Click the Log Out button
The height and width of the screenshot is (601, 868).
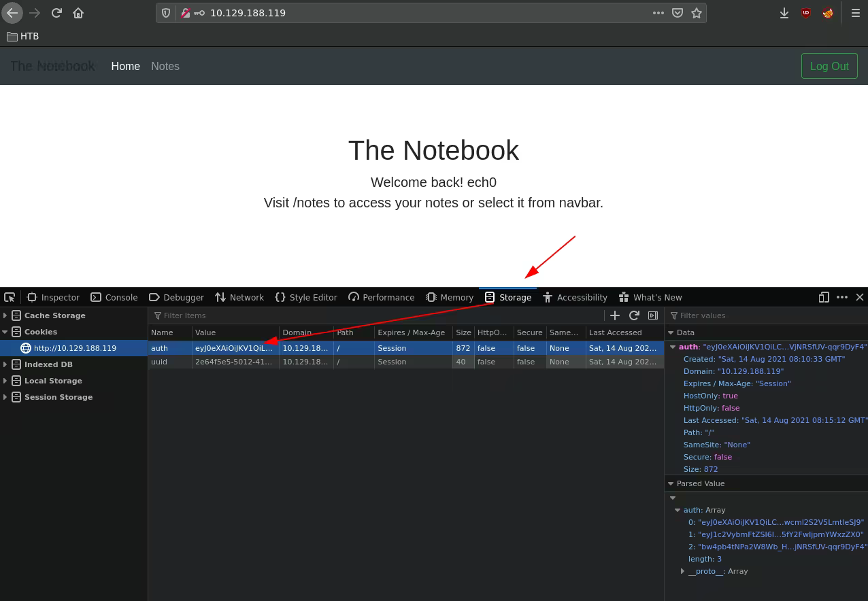coord(829,66)
